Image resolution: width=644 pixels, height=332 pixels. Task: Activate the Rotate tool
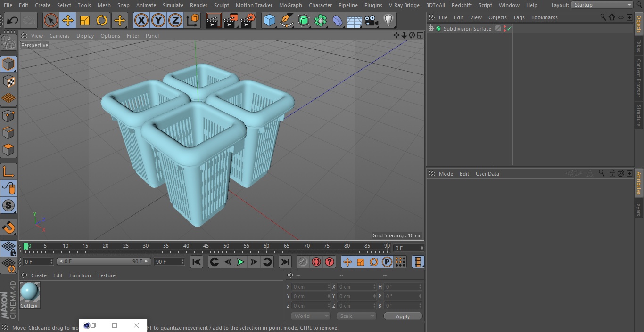coord(102,21)
